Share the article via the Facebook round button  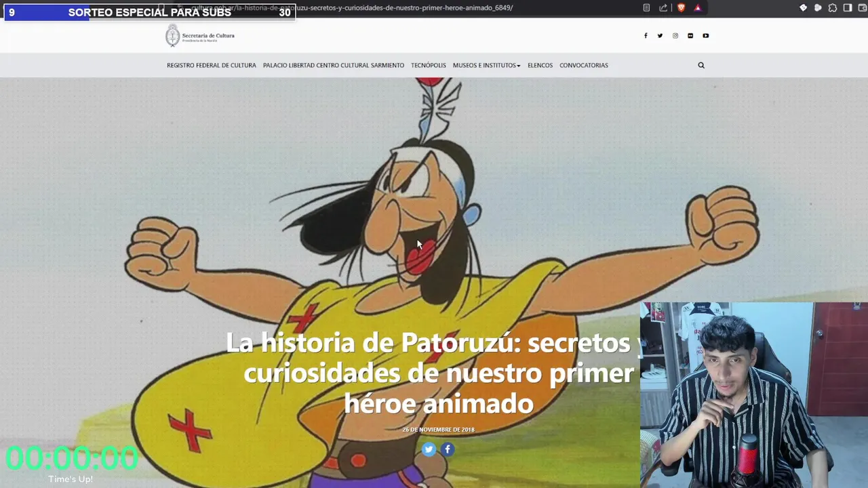(448, 449)
